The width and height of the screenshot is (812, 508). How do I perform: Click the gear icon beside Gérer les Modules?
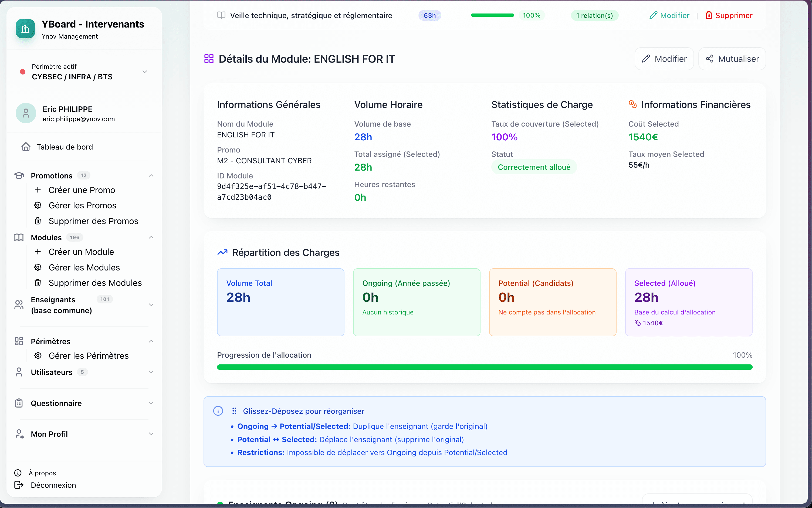pyautogui.click(x=38, y=267)
